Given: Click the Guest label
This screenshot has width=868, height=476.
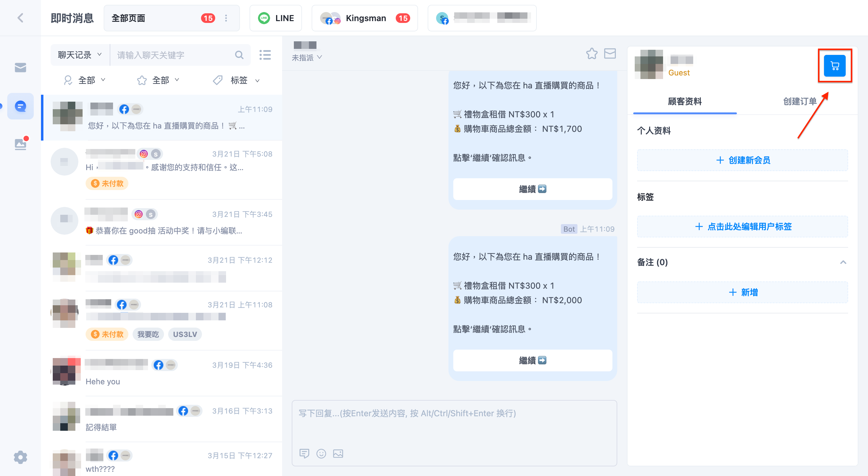Looking at the screenshot, I should pos(679,73).
